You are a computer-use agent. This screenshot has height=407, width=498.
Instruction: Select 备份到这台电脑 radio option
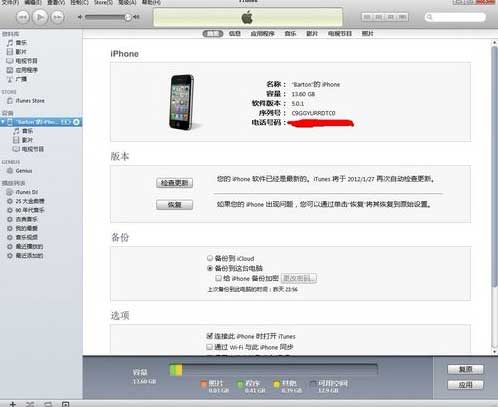click(210, 268)
